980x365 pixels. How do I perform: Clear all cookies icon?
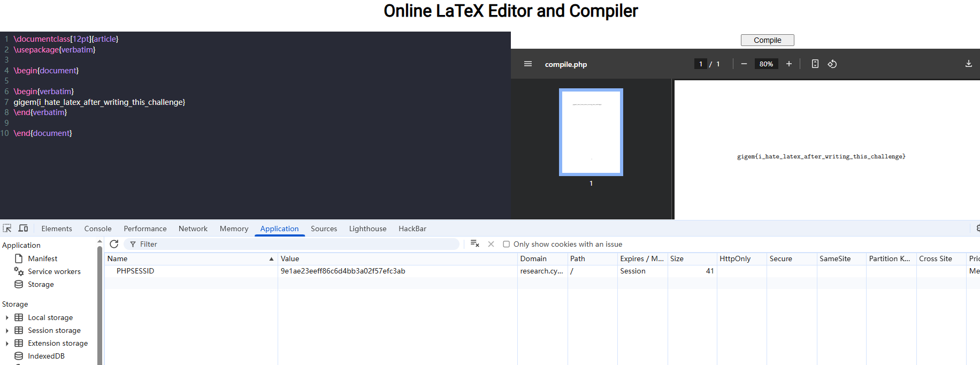pos(474,244)
